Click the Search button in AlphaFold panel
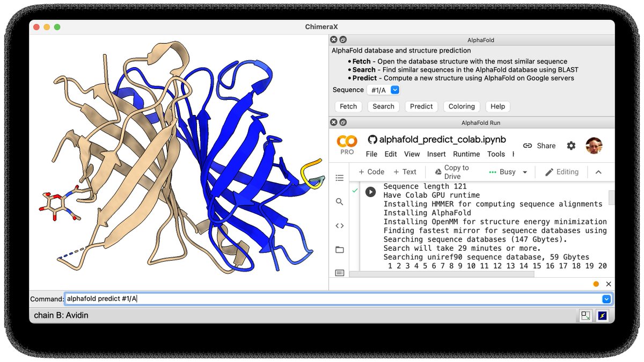This screenshot has width=644, height=362. 383,106
